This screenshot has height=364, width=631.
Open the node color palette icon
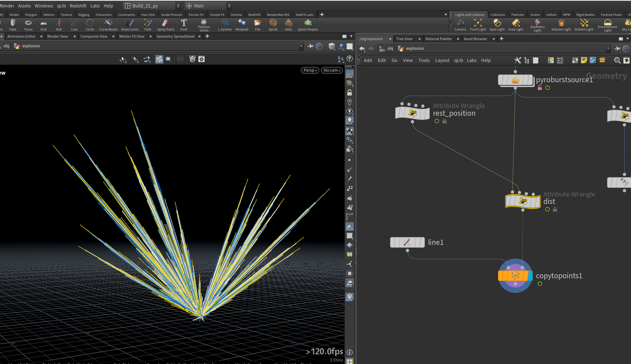(x=551, y=60)
